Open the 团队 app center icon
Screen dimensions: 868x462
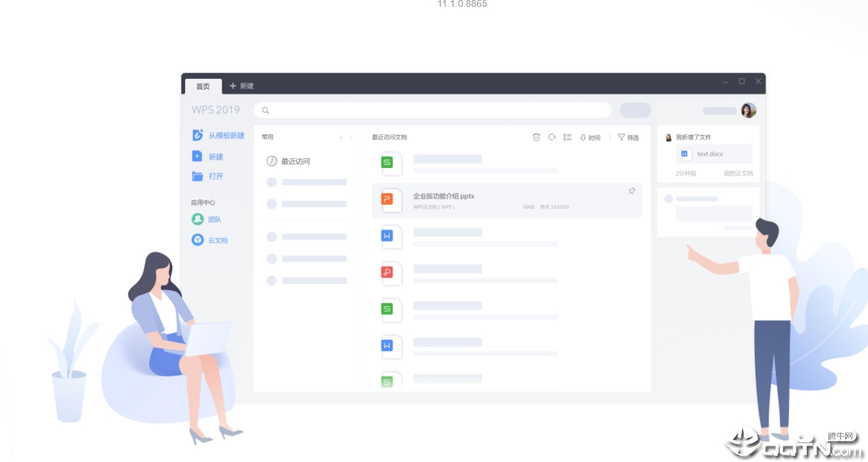coord(198,219)
